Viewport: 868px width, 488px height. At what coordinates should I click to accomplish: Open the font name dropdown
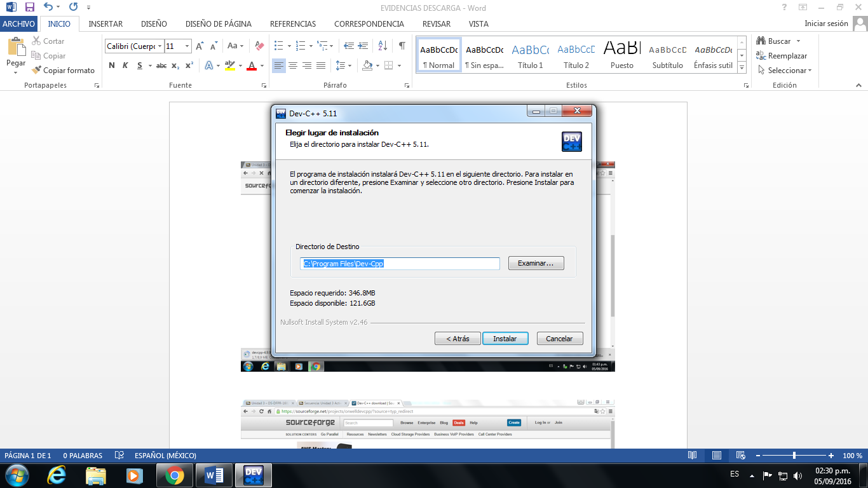[x=159, y=46]
